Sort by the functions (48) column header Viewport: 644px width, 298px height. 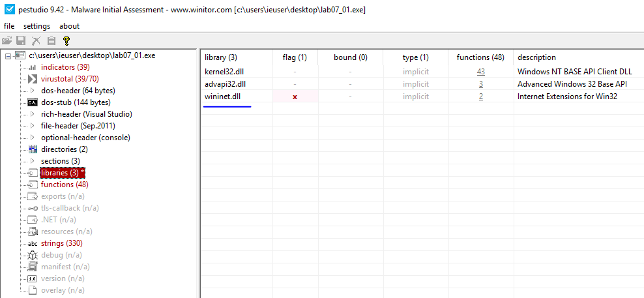click(x=480, y=57)
